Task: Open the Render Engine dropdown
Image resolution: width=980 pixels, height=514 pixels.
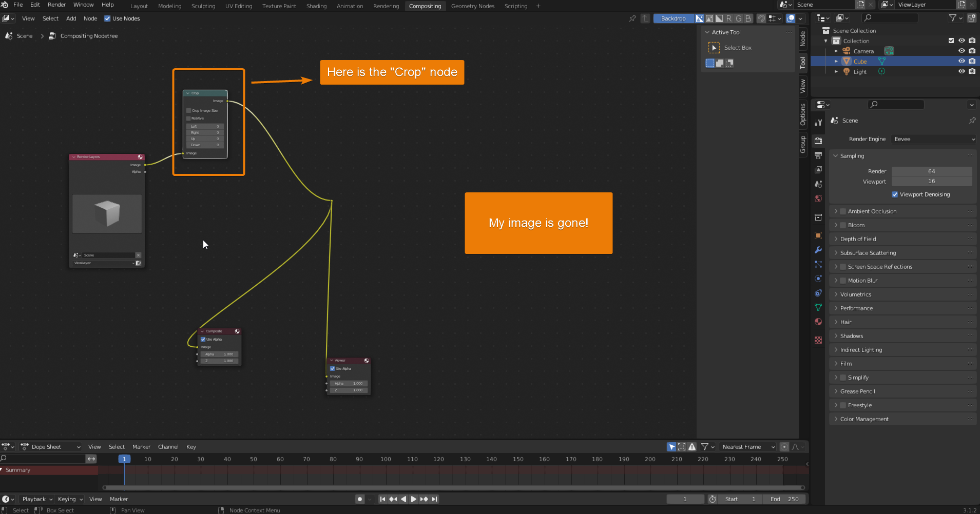Action: click(933, 139)
